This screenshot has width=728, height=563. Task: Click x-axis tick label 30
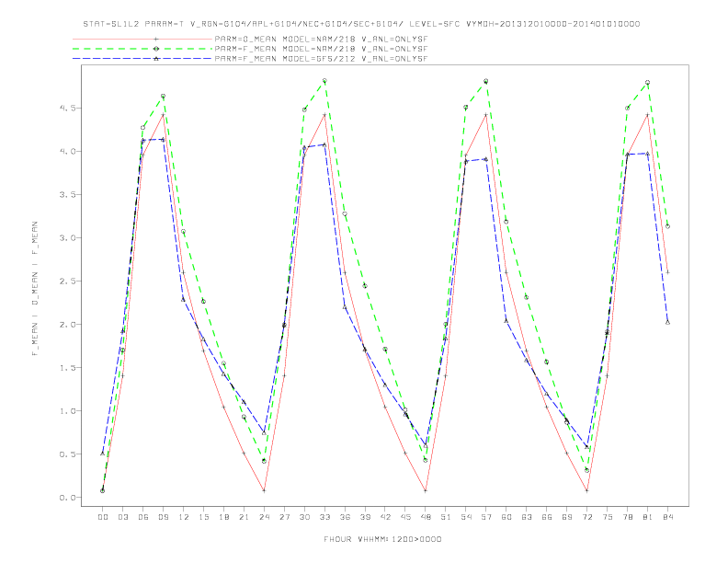click(x=304, y=517)
